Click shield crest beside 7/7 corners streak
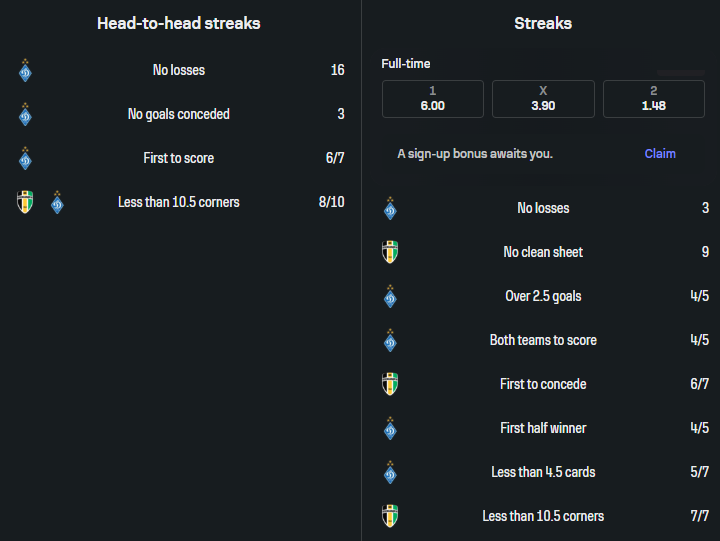The image size is (720, 541). pos(390,516)
